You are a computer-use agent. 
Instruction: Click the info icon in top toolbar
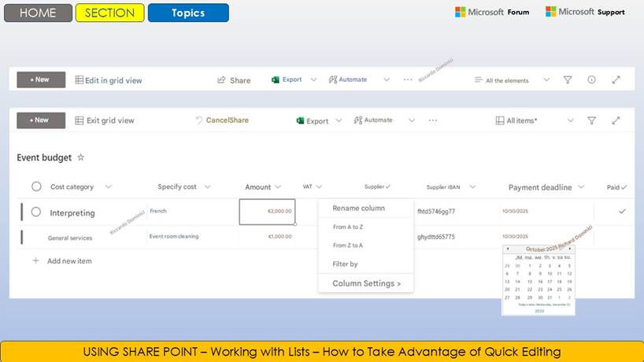pos(591,79)
